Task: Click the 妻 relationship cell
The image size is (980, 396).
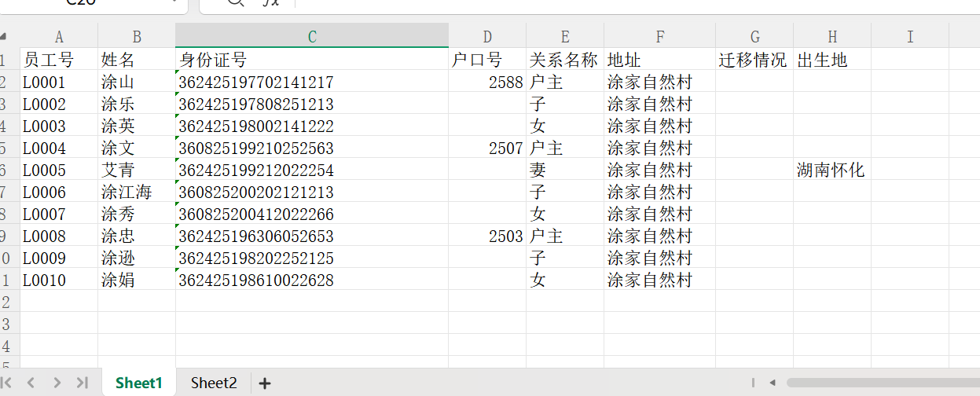Action: pos(565,170)
